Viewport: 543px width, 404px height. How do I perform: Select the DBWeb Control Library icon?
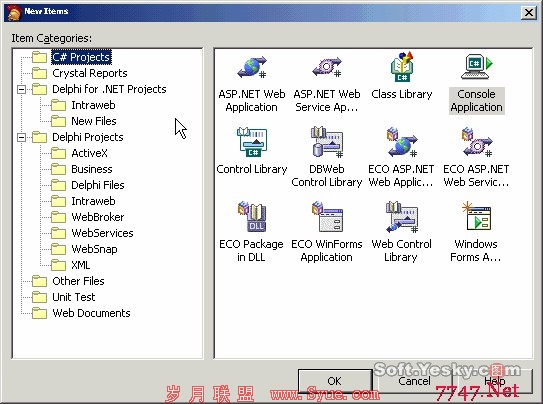point(327,143)
